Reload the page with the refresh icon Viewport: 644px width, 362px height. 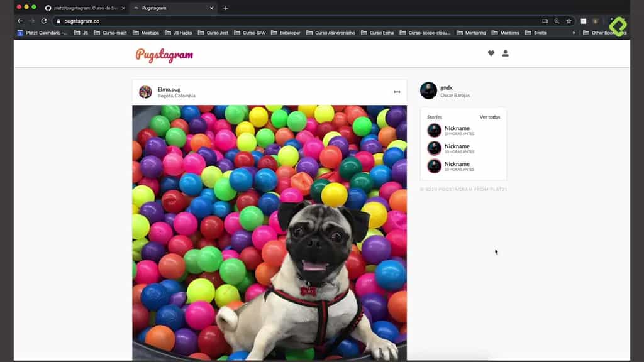pyautogui.click(x=44, y=21)
